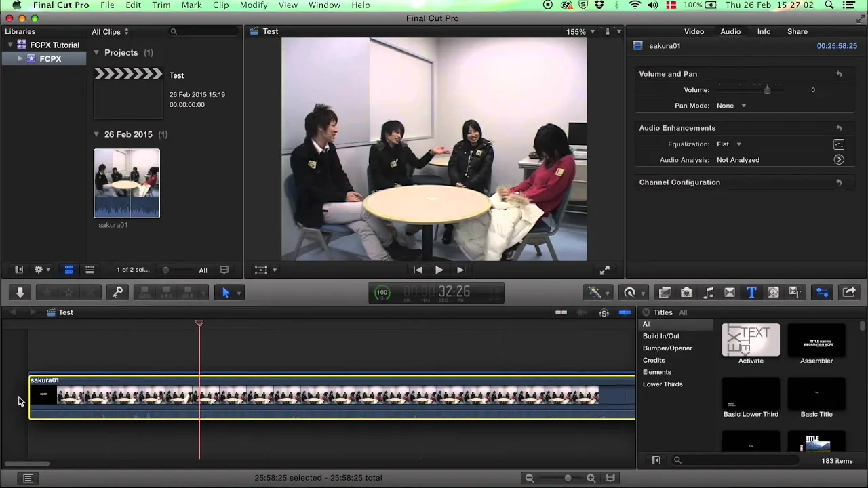Select the arrow Select tool

(x=226, y=292)
